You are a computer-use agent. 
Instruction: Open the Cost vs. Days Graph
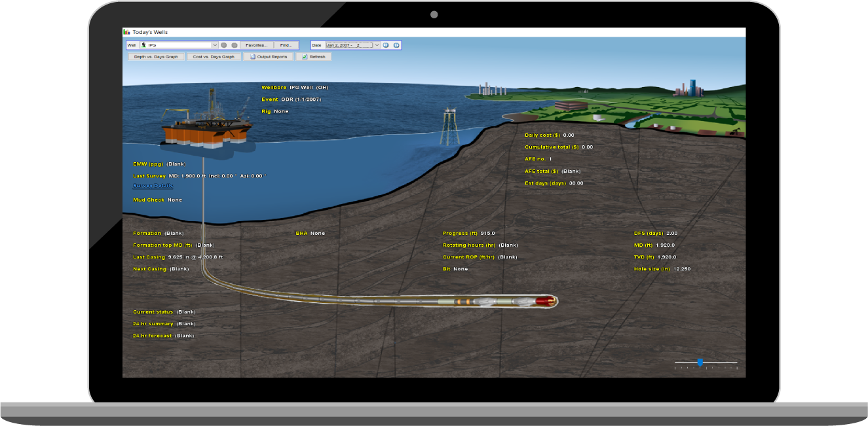point(214,57)
